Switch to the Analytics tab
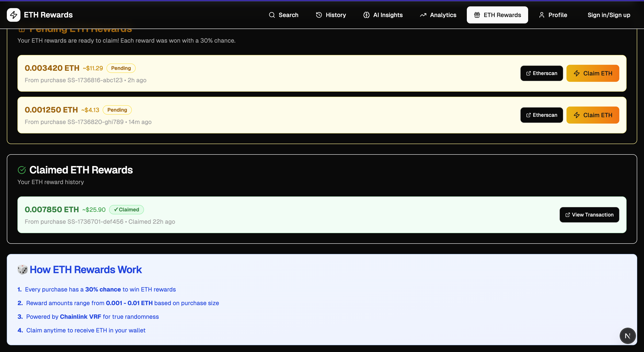The image size is (644, 352). point(438,15)
